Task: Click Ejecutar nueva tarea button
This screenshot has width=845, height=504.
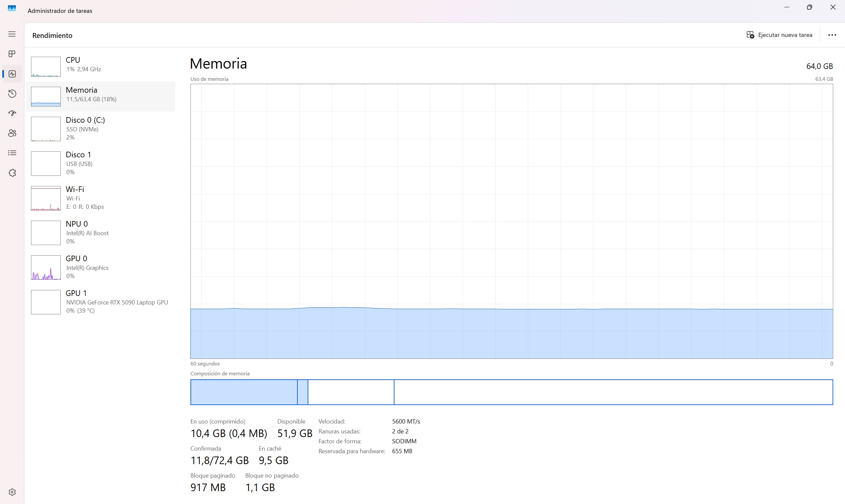Action: tap(779, 35)
